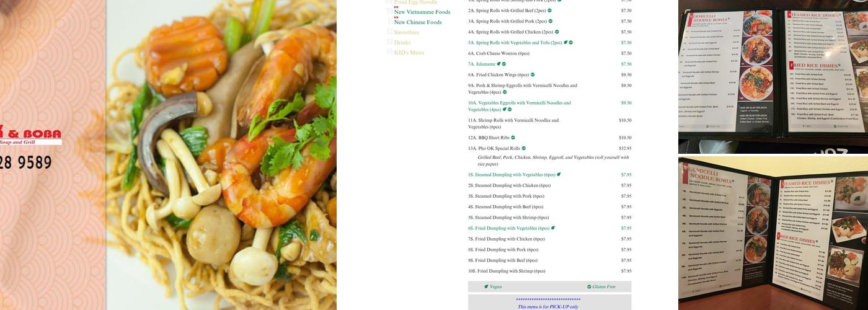Click the Gluten Free legend icon
This screenshot has width=868, height=310.
589,286
